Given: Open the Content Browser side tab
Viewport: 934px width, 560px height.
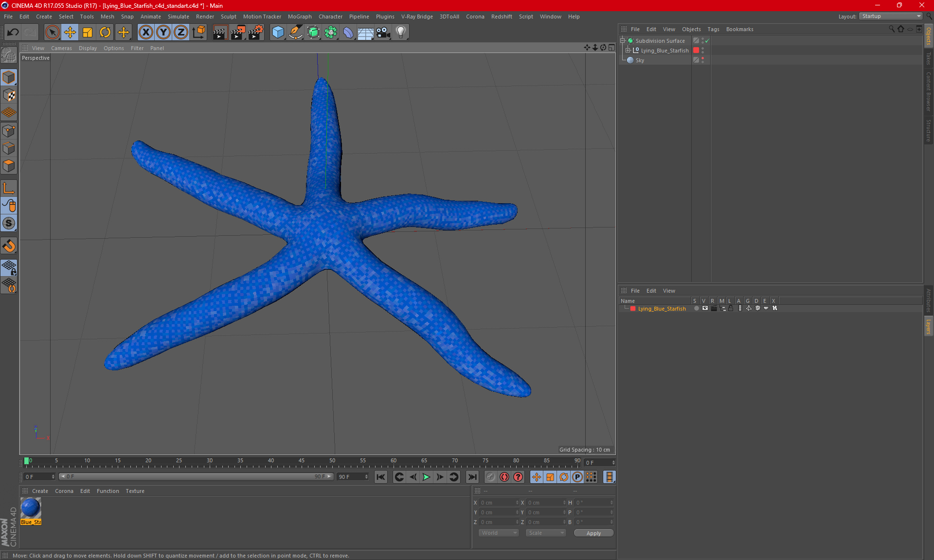Looking at the screenshot, I should pos(929,91).
